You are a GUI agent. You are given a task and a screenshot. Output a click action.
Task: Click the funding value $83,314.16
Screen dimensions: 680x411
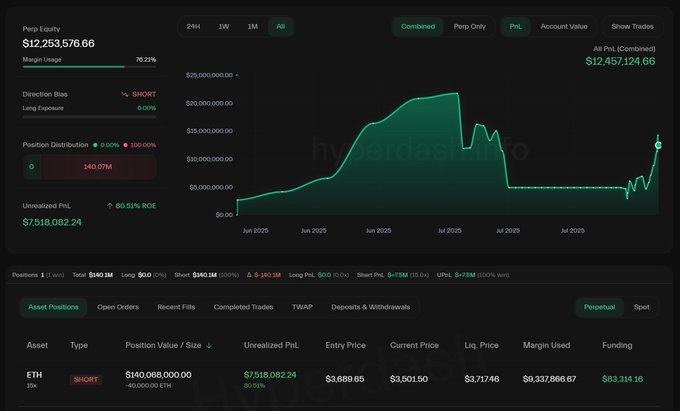pos(622,379)
